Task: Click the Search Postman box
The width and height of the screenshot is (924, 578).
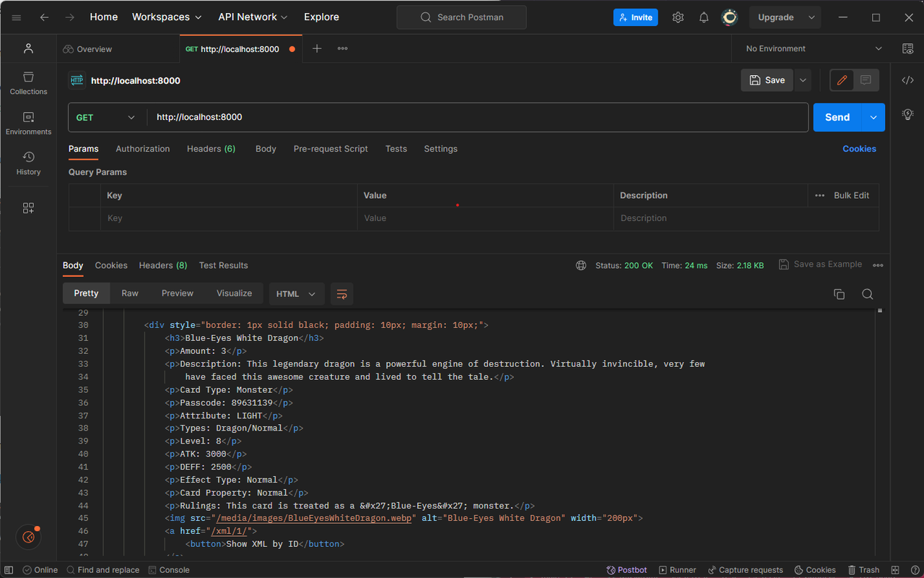Action: (x=461, y=17)
